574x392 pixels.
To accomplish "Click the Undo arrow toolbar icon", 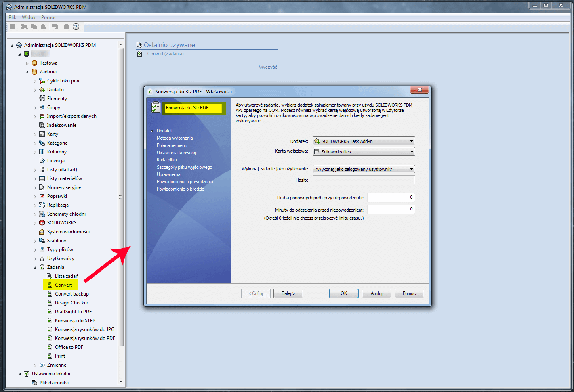I will [x=55, y=27].
